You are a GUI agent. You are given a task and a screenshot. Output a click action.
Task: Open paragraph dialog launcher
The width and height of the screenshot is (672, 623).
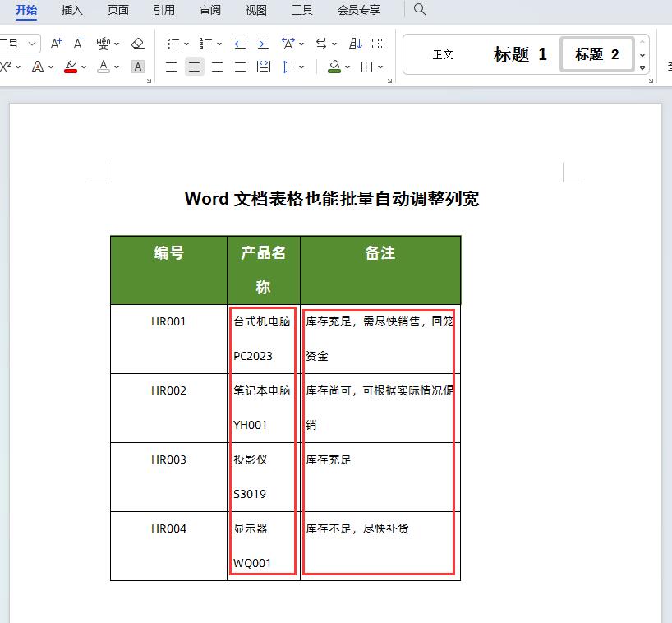pyautogui.click(x=390, y=81)
